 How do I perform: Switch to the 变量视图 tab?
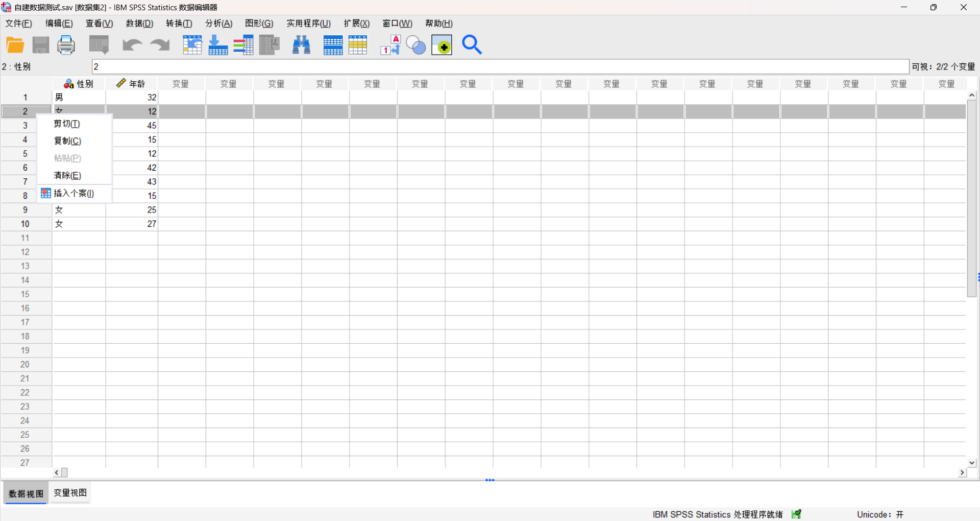70,493
